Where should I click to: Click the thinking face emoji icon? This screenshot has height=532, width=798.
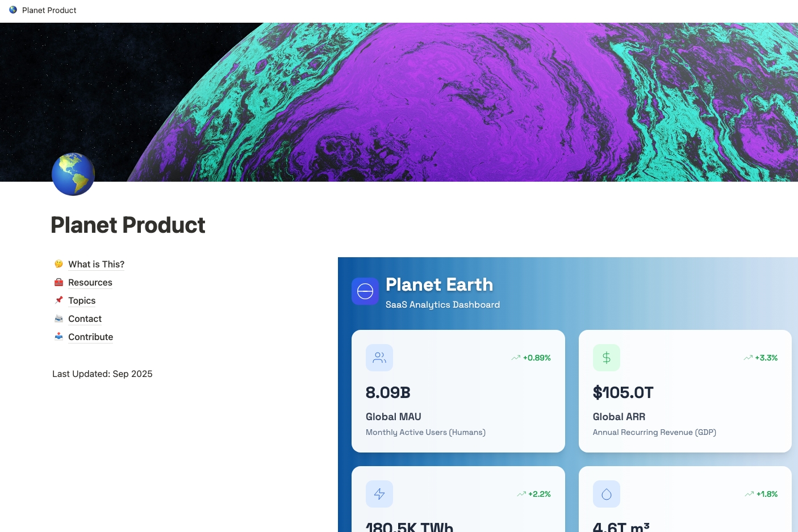[x=59, y=264]
